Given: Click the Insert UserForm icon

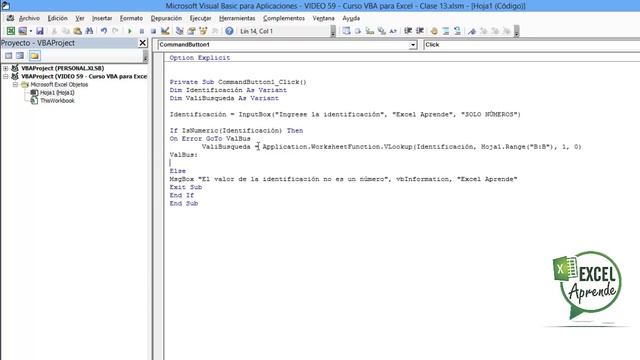Looking at the screenshot, I should coord(22,31).
